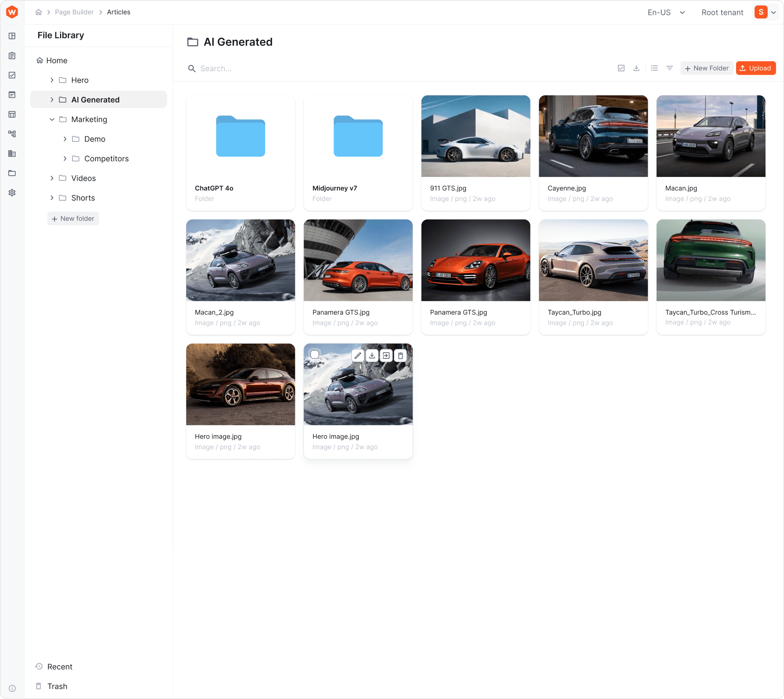Click the info icon at bottom left
This screenshot has width=784, height=699.
12,688
